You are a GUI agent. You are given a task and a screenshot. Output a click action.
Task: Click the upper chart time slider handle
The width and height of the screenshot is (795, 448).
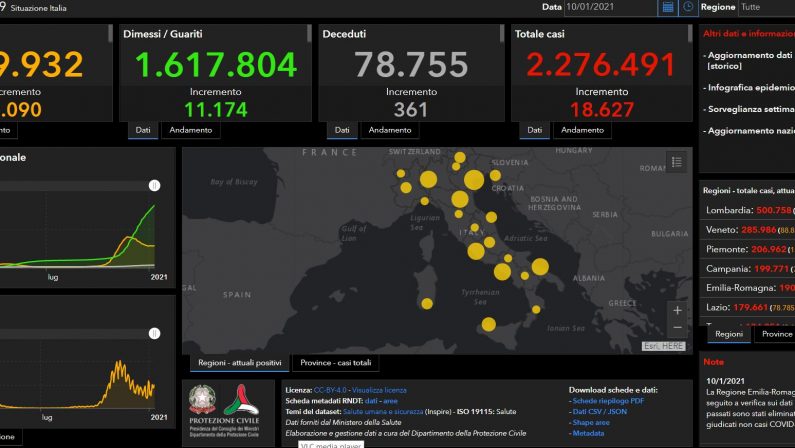[155, 185]
